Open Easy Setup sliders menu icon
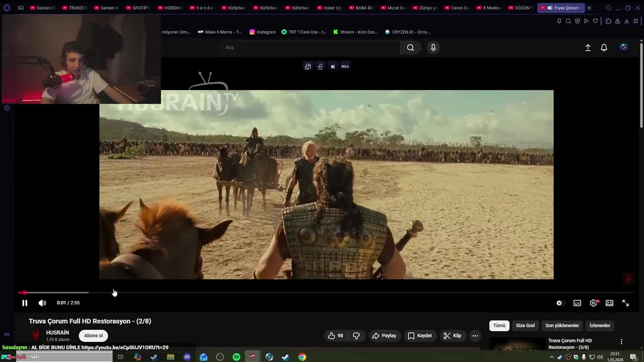 click(636, 21)
